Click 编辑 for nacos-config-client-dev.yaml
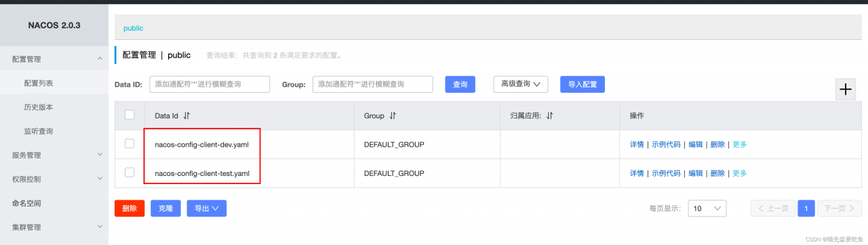This screenshot has width=868, height=245. 696,144
